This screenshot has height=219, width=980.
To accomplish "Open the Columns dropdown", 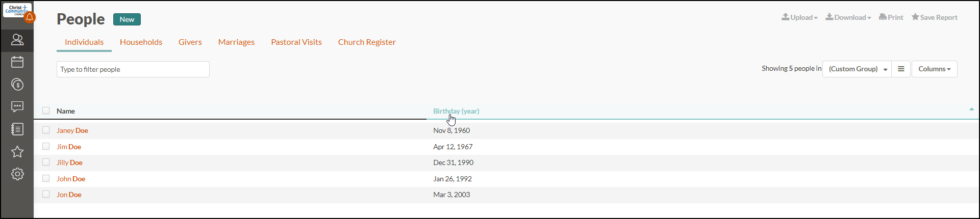I will coord(934,69).
